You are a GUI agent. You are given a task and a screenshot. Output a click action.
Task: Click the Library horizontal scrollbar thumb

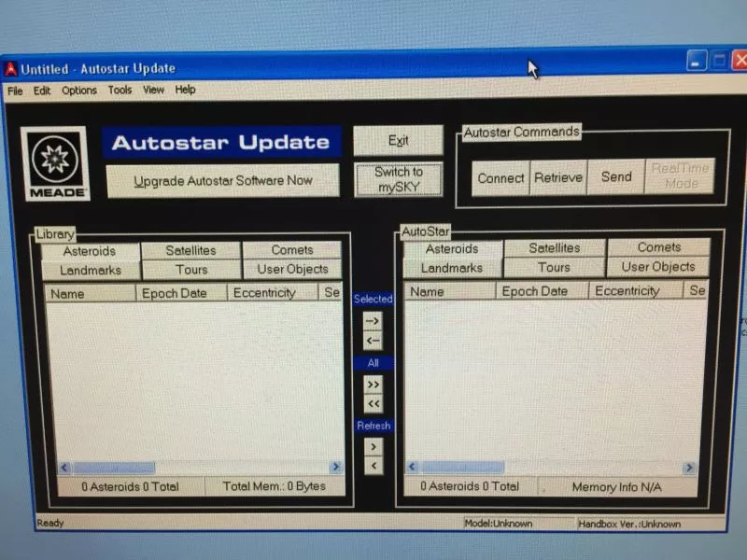[114, 468]
